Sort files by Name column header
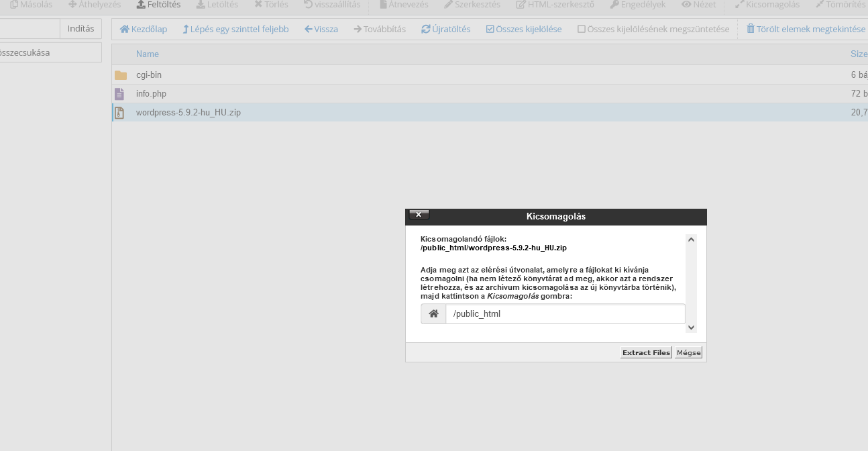The width and height of the screenshot is (868, 451). (148, 54)
